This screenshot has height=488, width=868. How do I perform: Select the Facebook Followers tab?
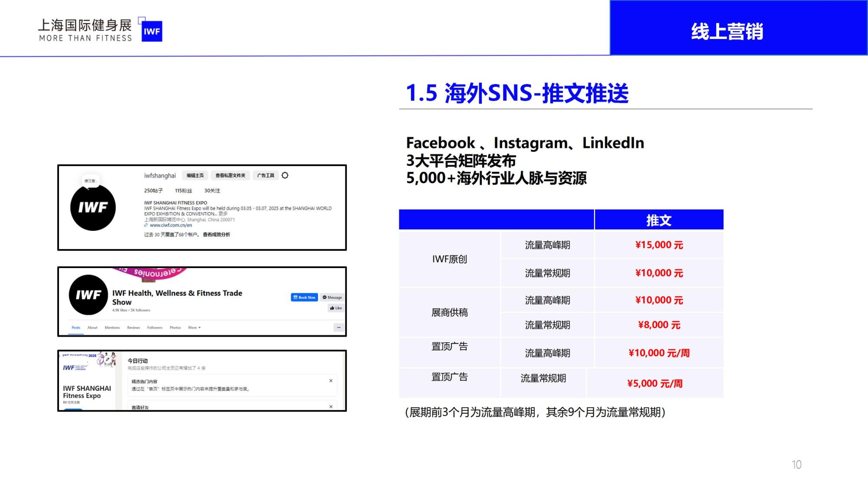(x=155, y=328)
